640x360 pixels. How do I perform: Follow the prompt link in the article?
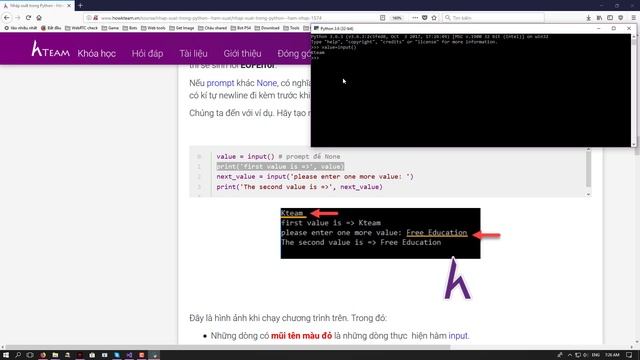pyautogui.click(x=220, y=83)
